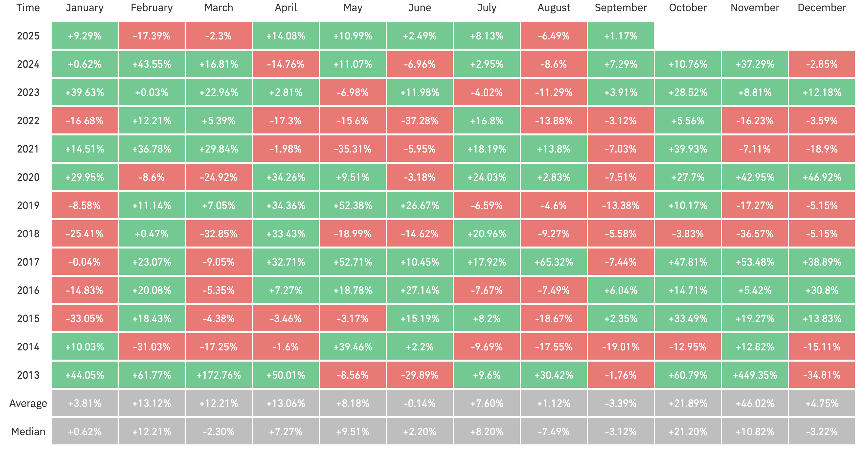Viewport: 868px width, 450px height.
Task: Select the +65.32% August 2017 cell
Action: (554, 262)
